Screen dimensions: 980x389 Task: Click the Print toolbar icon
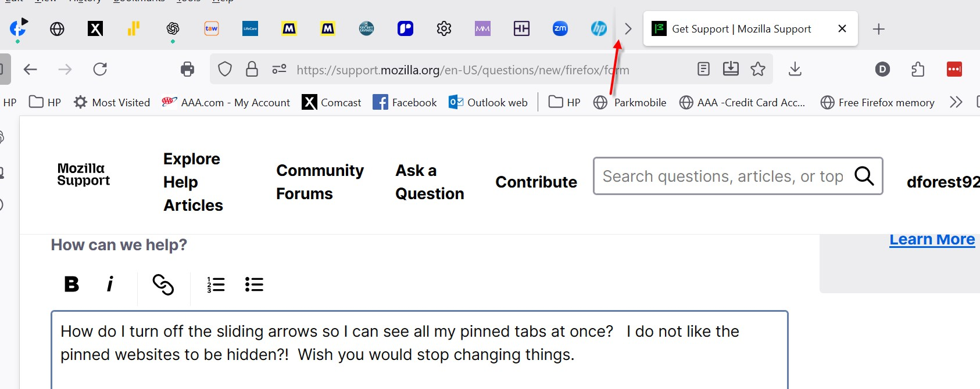[187, 70]
